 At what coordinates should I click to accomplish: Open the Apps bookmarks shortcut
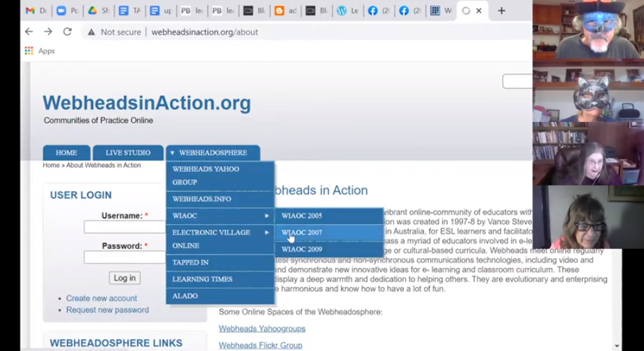click(x=40, y=51)
